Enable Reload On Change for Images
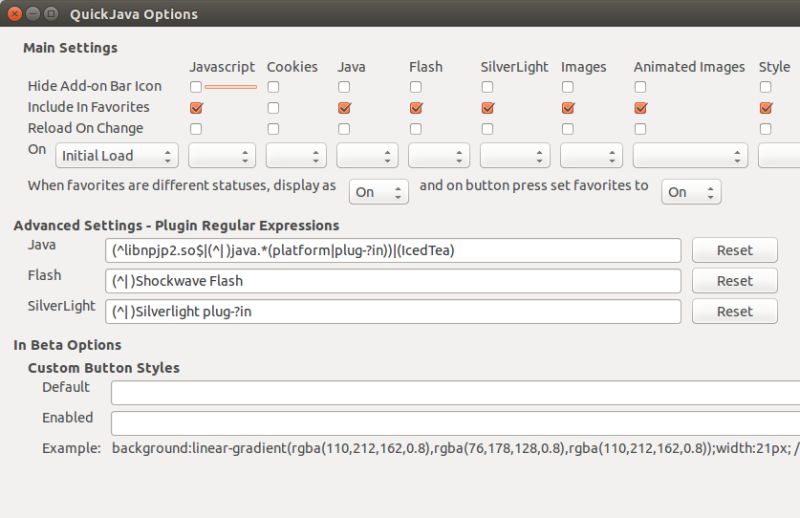The image size is (800, 518). pyautogui.click(x=568, y=129)
